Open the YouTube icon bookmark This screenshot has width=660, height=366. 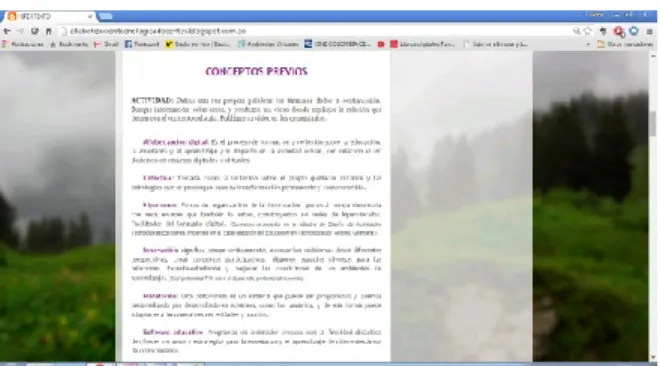(x=381, y=44)
